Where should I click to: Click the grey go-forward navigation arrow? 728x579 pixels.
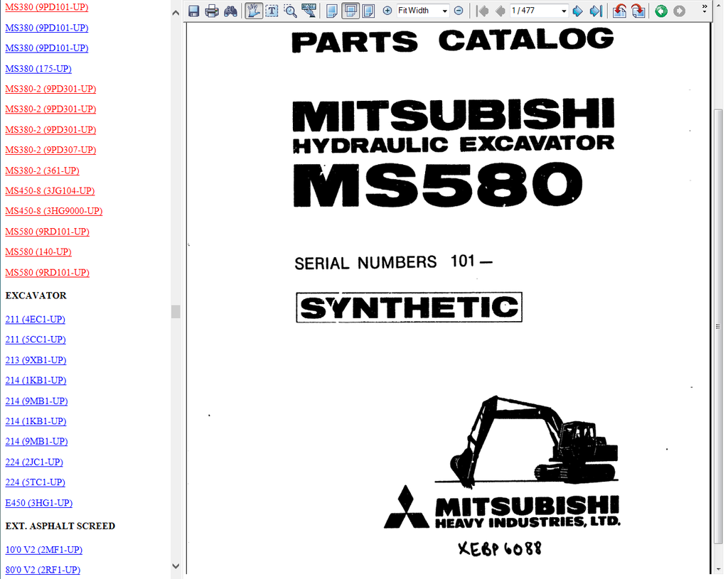pos(679,11)
